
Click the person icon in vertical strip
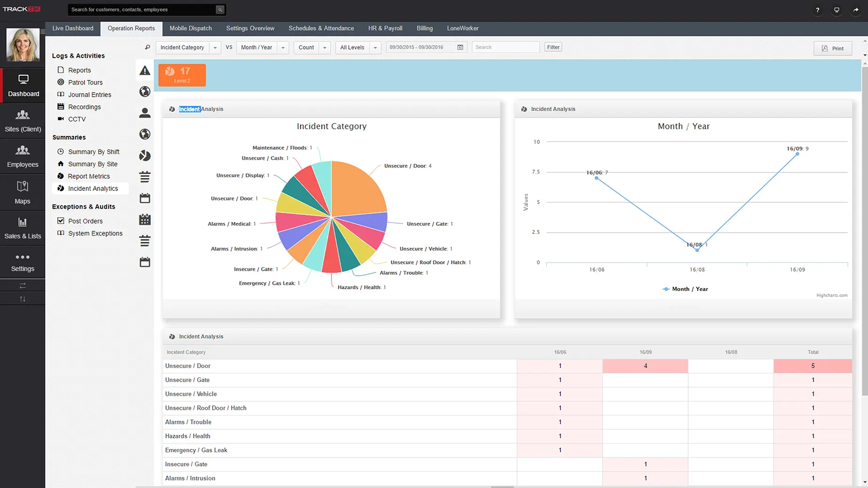click(145, 113)
